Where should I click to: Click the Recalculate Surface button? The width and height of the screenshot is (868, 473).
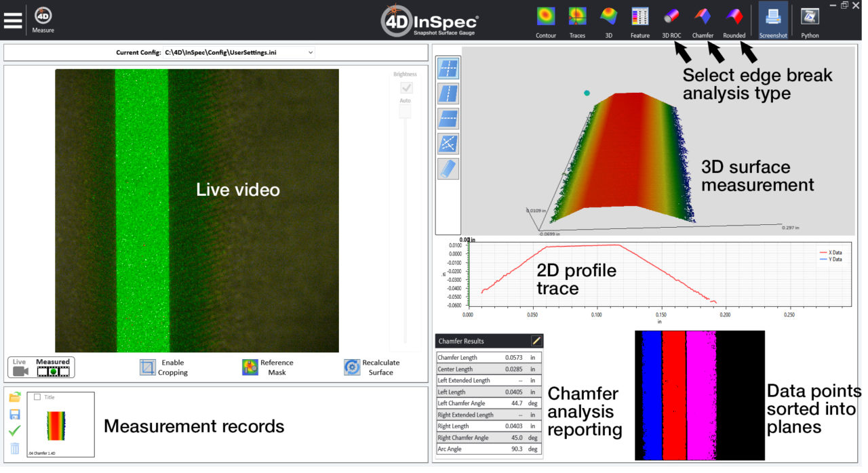(x=352, y=367)
